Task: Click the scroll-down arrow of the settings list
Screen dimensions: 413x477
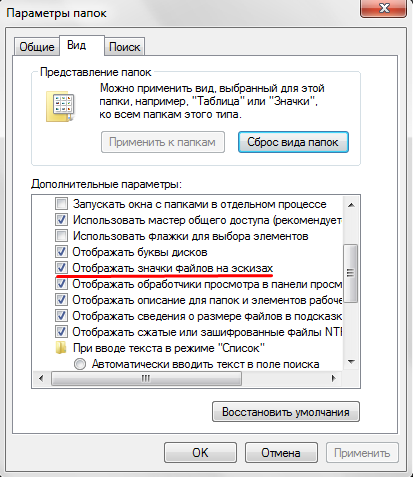Action: [x=351, y=361]
